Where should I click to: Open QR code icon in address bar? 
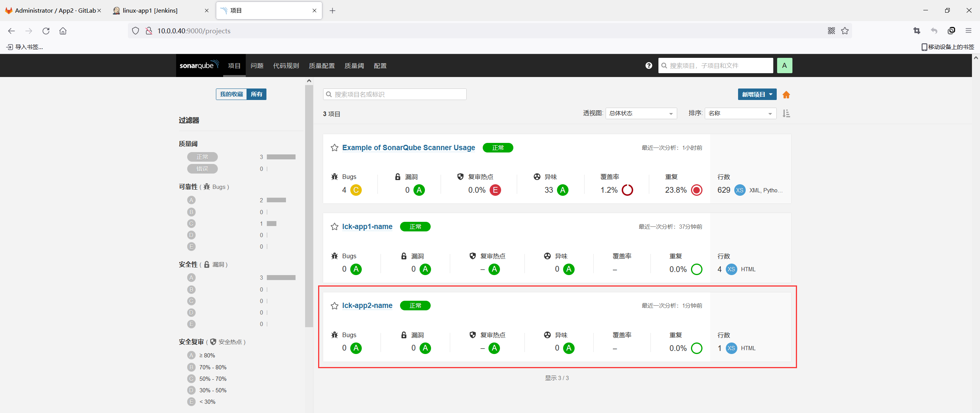tap(831, 31)
